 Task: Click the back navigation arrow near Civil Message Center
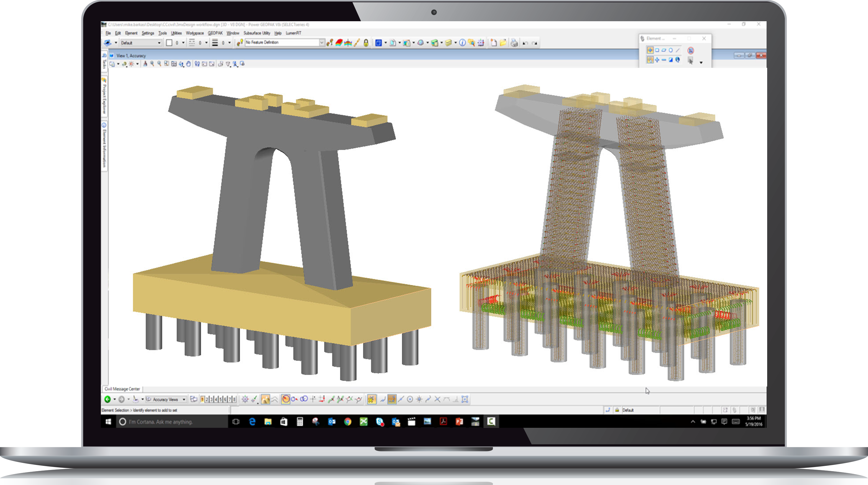[x=108, y=399]
